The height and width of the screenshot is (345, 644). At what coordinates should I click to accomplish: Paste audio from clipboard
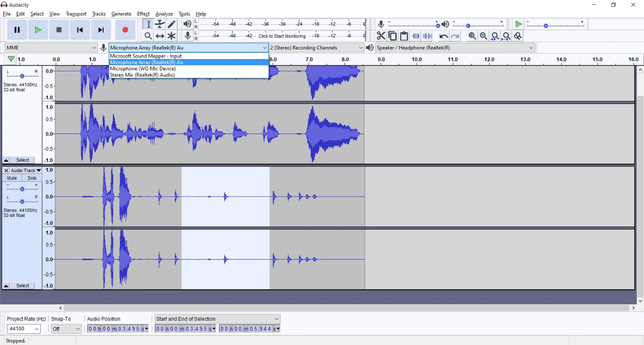click(x=404, y=36)
